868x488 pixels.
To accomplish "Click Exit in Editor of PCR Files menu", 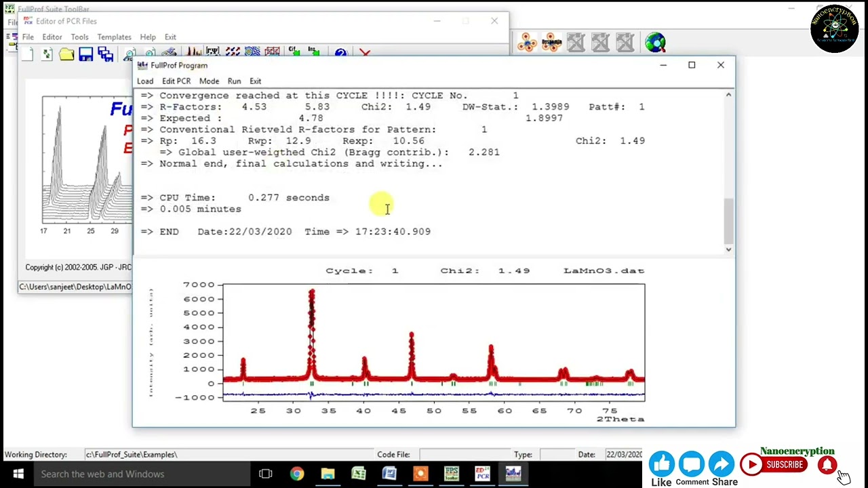I will pyautogui.click(x=170, y=37).
